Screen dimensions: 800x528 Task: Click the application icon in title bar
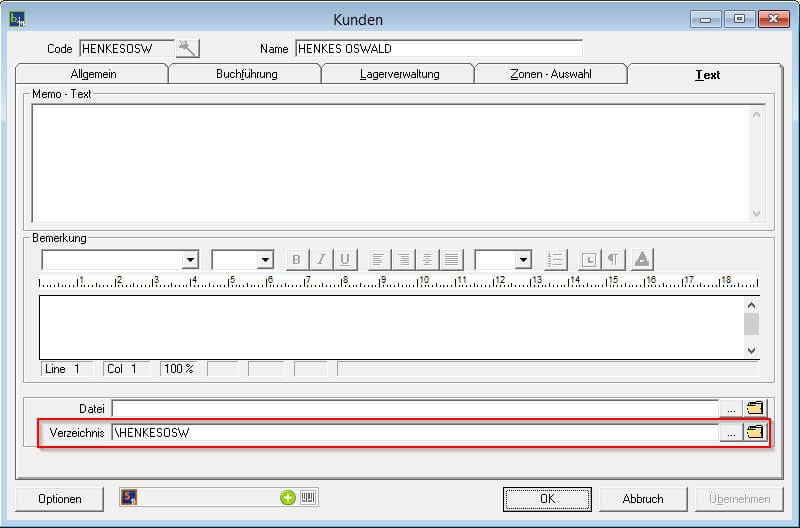[x=17, y=19]
